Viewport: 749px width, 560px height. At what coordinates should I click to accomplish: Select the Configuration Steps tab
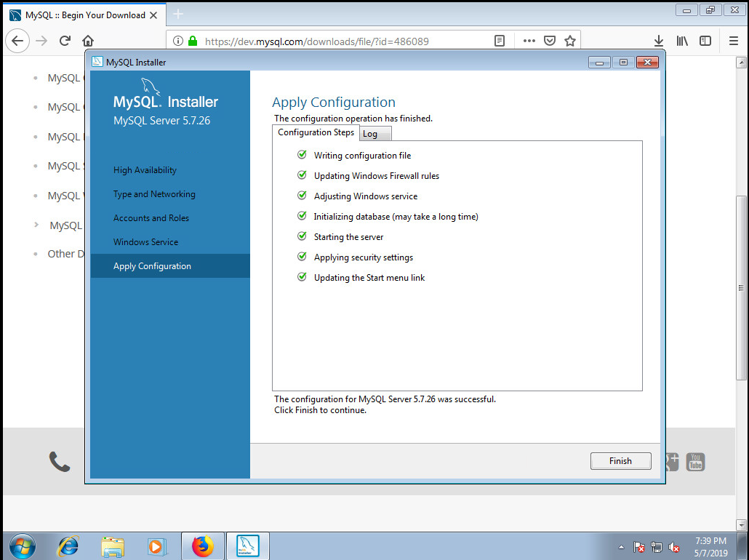316,132
